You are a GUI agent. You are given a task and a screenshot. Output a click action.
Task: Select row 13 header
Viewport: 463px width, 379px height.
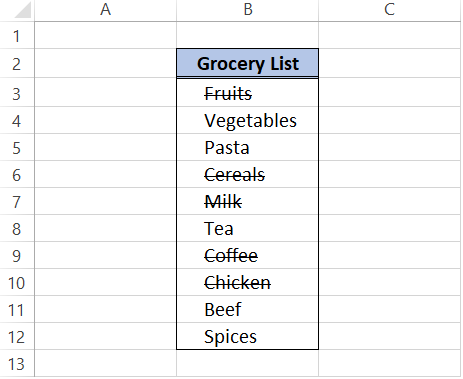(x=17, y=364)
